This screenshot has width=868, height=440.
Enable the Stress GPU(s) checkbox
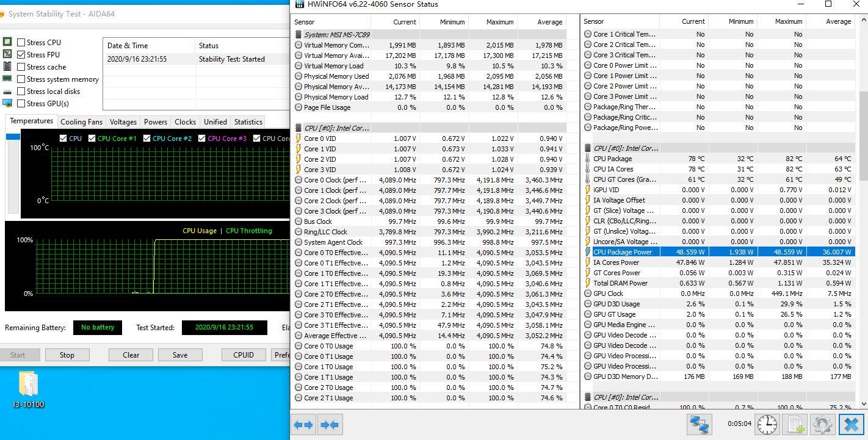(x=21, y=103)
